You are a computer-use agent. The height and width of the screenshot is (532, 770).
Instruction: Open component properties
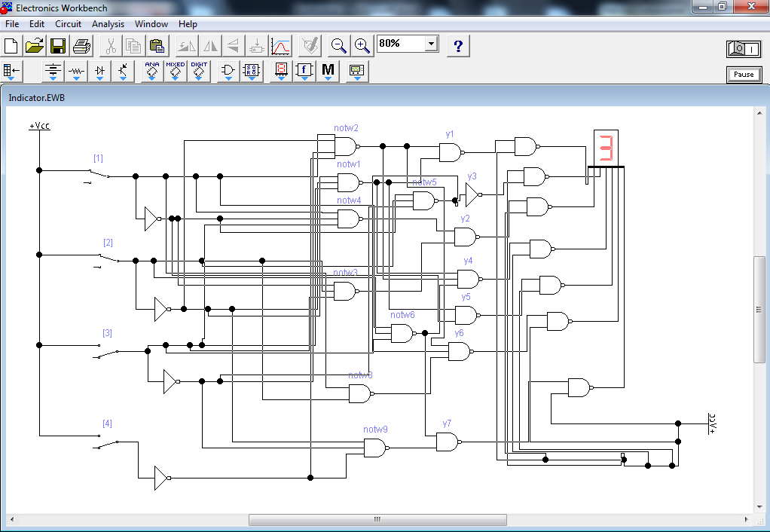point(310,46)
